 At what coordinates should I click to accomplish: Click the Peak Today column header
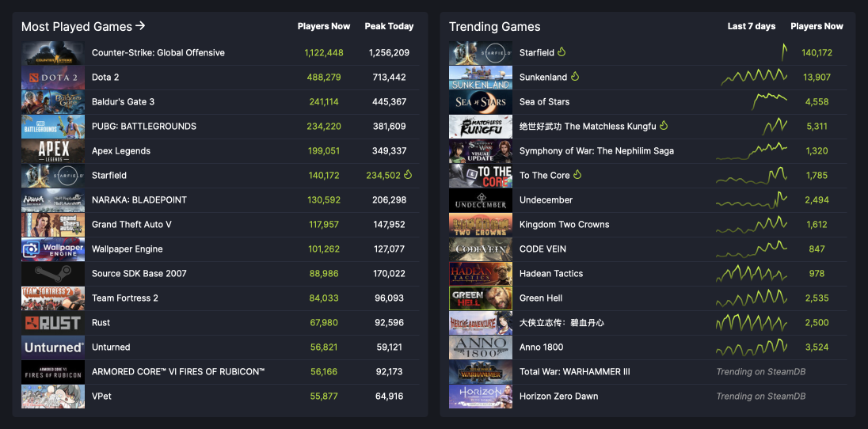tap(389, 26)
